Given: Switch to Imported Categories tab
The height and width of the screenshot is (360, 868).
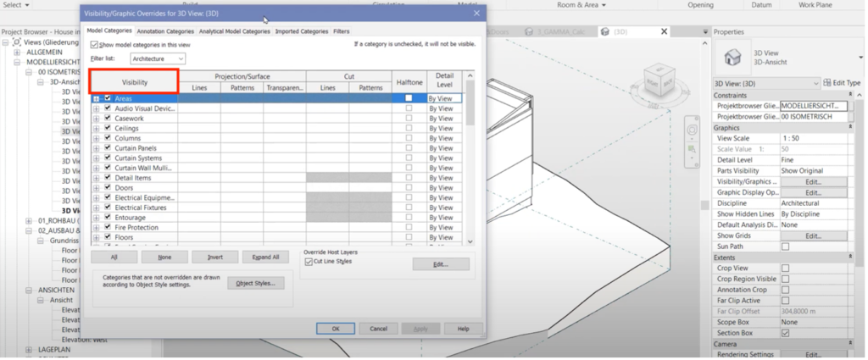Looking at the screenshot, I should tap(302, 31).
